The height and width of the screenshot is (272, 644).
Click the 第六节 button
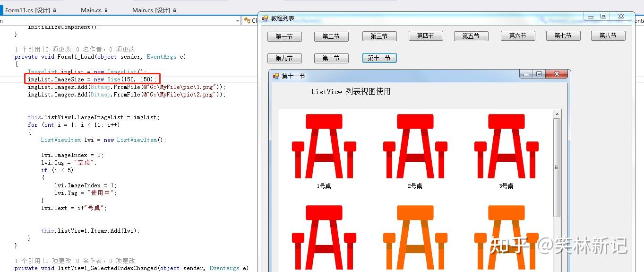518,35
